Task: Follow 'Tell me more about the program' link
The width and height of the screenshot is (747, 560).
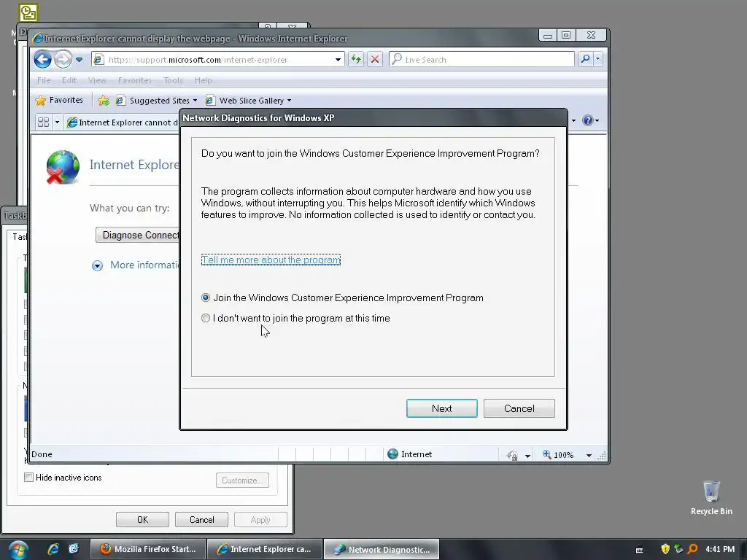Action: (271, 260)
